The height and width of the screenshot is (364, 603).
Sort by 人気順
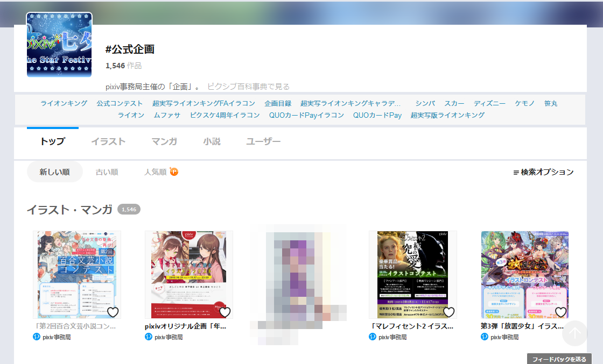(x=155, y=172)
